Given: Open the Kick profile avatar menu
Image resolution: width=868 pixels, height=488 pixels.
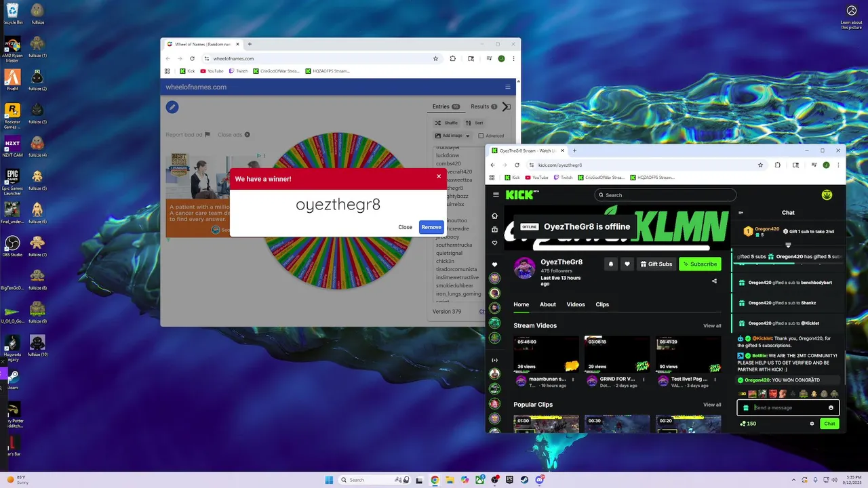Looking at the screenshot, I should [x=827, y=195].
